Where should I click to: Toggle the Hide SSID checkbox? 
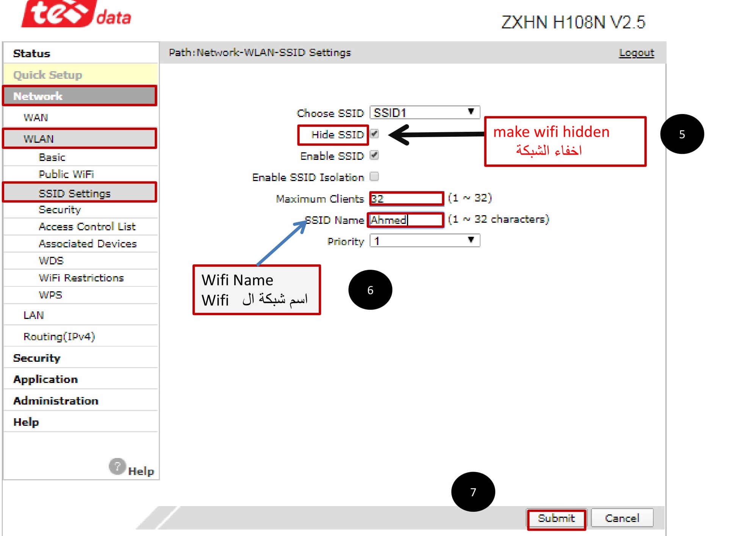374,134
